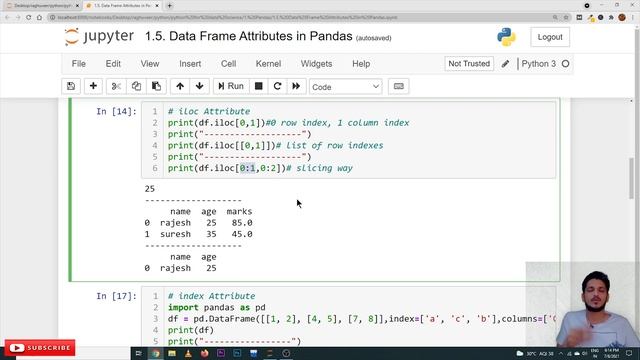Restart the kernel icon
This screenshot has height=360, width=640.
(278, 86)
